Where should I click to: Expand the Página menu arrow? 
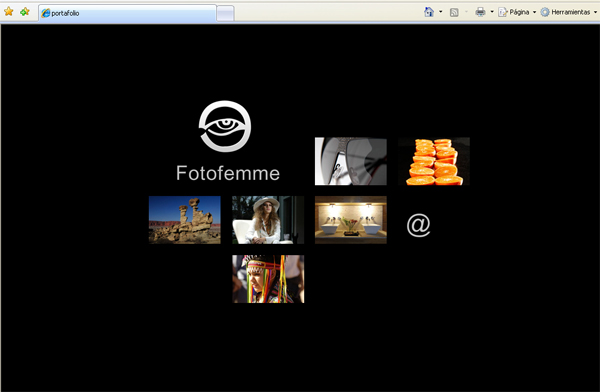[x=534, y=12]
